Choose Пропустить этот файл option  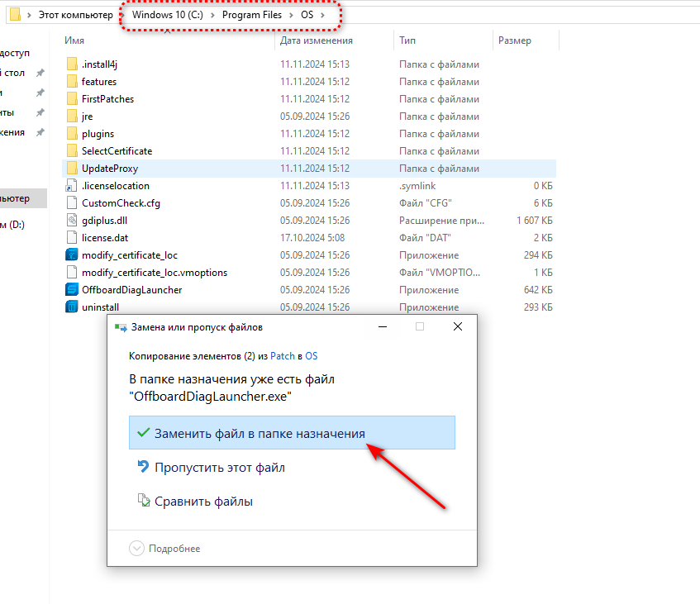[219, 468]
